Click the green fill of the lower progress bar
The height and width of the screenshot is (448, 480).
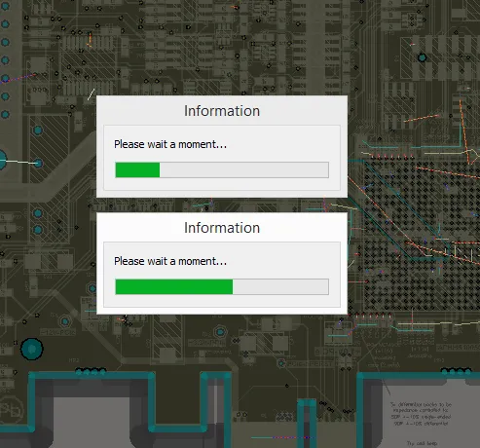click(174, 286)
